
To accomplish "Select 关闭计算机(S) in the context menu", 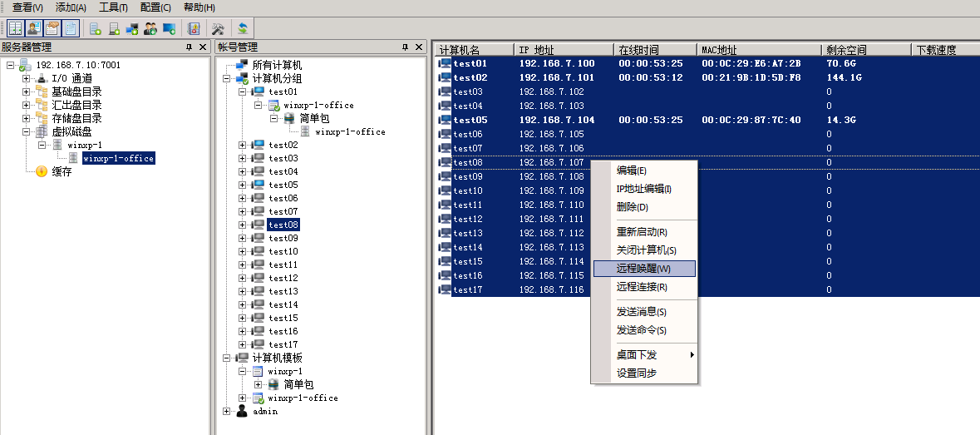I will pyautogui.click(x=643, y=250).
